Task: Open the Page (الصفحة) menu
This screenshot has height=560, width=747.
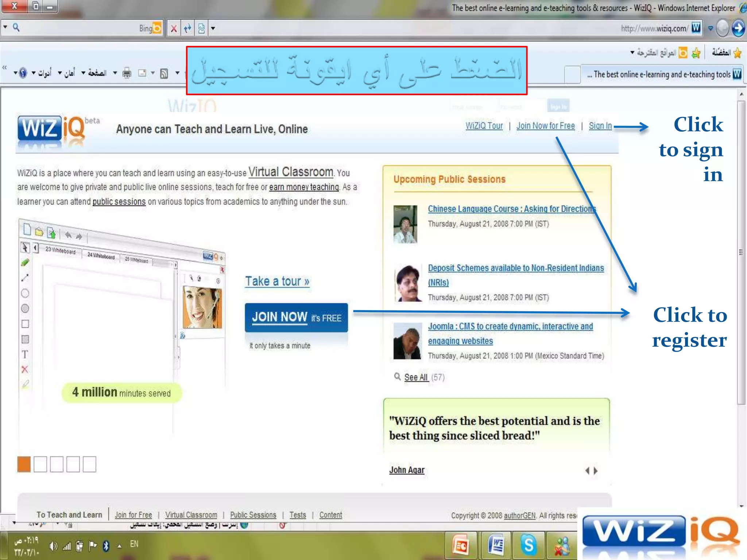Action: click(94, 73)
